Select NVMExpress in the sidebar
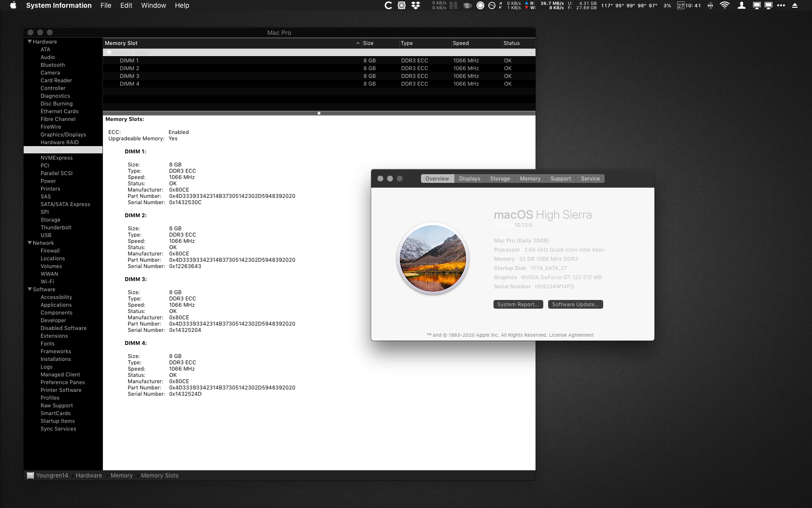The height and width of the screenshot is (508, 812). point(57,158)
